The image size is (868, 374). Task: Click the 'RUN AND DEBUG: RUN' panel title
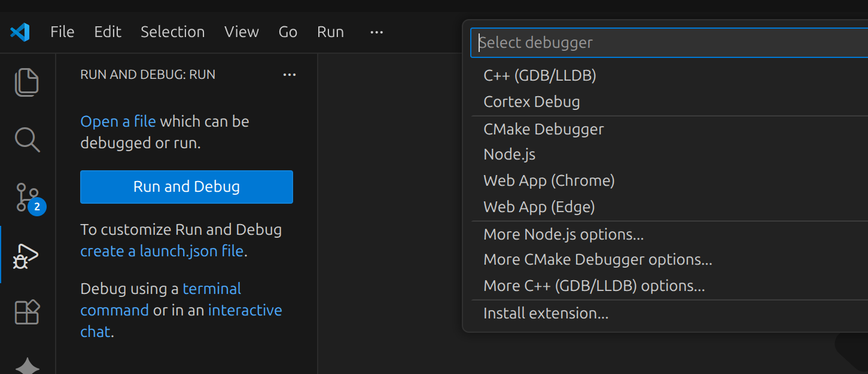pyautogui.click(x=148, y=75)
